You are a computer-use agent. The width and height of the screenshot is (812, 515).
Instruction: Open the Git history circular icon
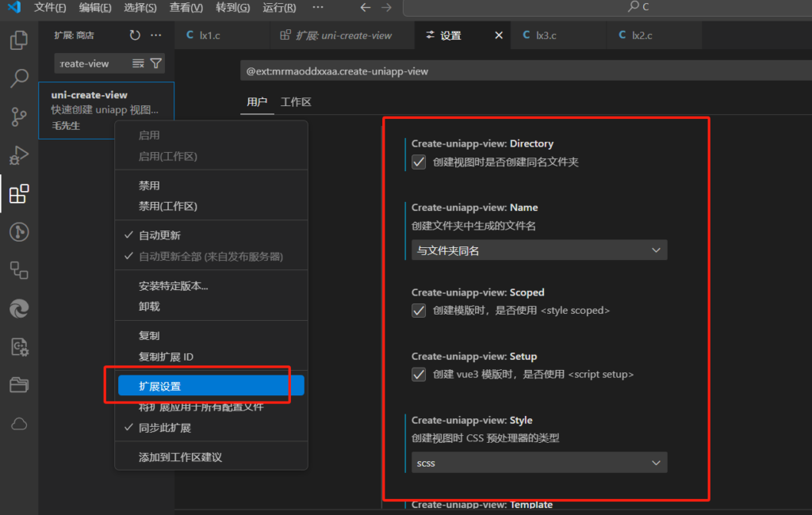[19, 232]
